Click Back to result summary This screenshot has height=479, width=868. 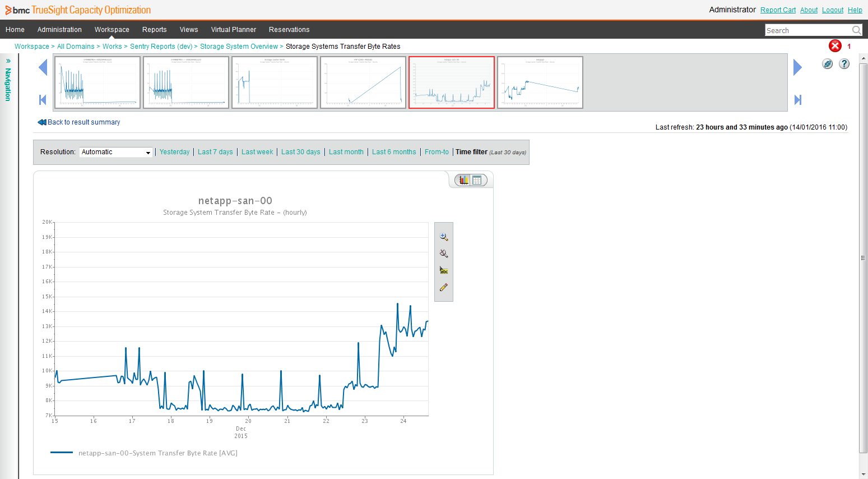click(x=79, y=122)
